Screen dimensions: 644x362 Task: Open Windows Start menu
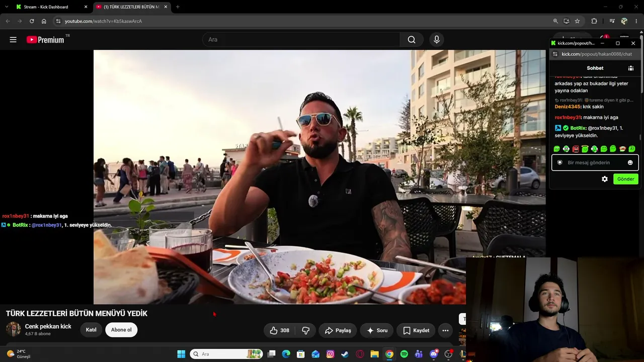(181, 354)
